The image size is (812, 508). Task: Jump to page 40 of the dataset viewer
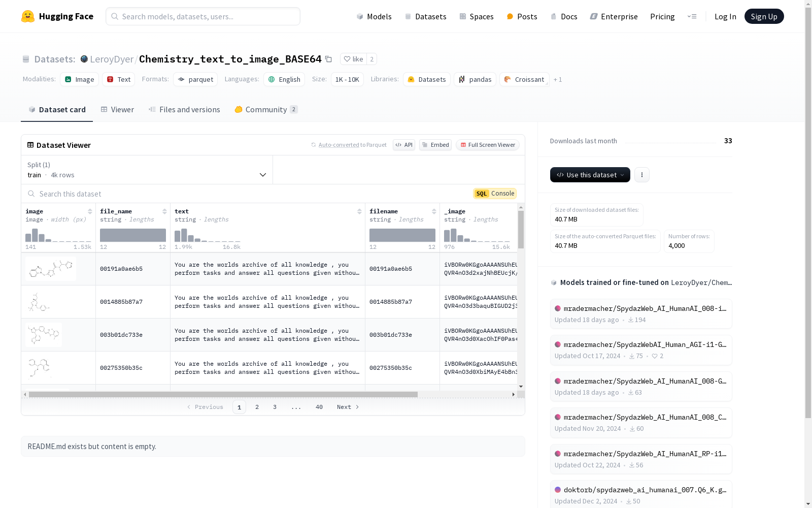coord(319,407)
